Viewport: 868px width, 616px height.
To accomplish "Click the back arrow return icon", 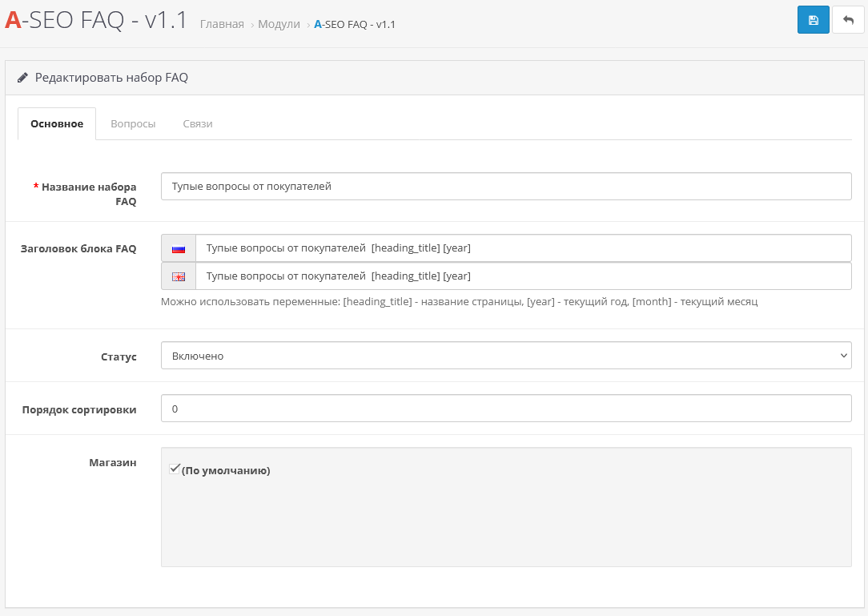I will click(848, 20).
